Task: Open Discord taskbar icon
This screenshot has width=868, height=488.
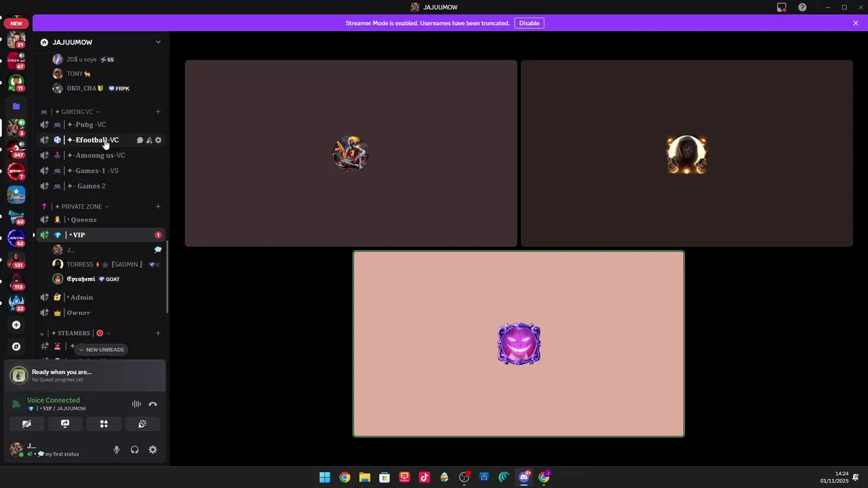Action: tap(524, 477)
